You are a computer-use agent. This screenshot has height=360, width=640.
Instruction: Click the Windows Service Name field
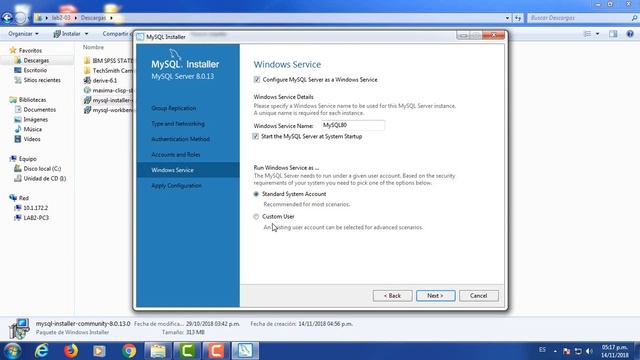point(353,125)
